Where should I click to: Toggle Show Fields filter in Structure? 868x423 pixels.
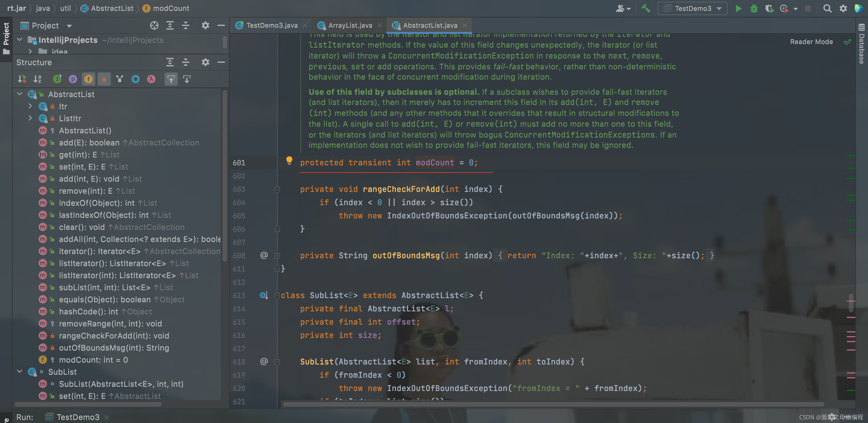pos(88,79)
